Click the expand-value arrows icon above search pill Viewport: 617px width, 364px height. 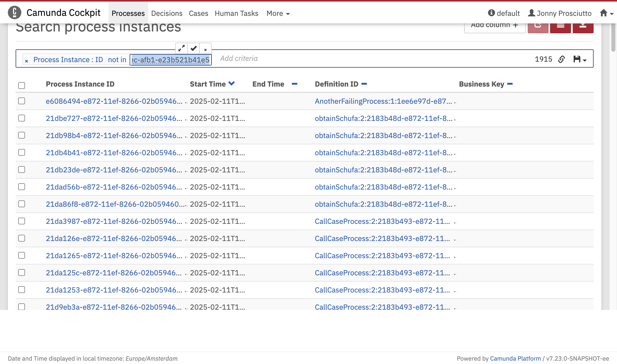(181, 48)
